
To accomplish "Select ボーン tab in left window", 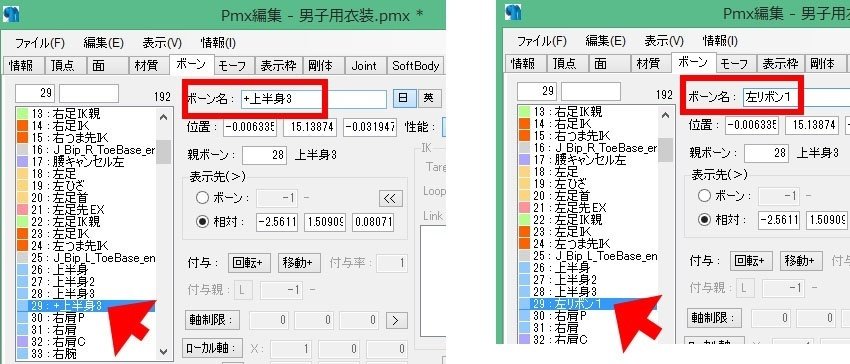I will [x=191, y=64].
